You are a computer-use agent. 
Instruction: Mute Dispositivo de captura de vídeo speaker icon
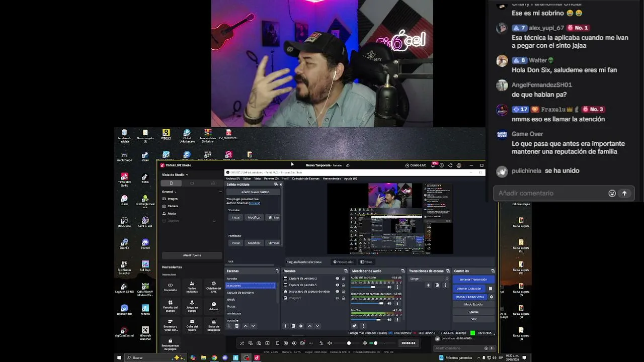tap(389, 303)
